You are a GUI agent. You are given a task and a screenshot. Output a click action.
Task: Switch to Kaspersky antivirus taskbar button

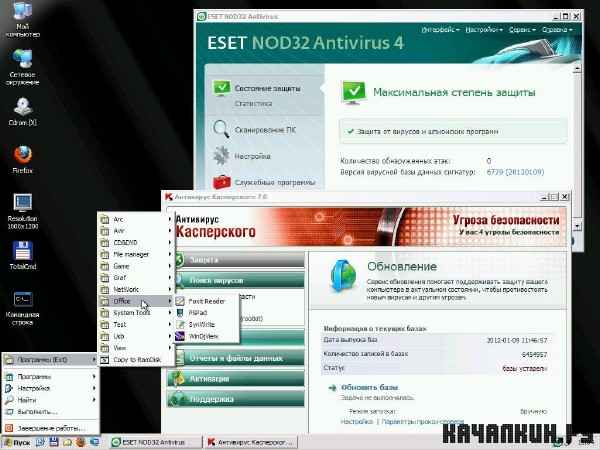coord(251,442)
